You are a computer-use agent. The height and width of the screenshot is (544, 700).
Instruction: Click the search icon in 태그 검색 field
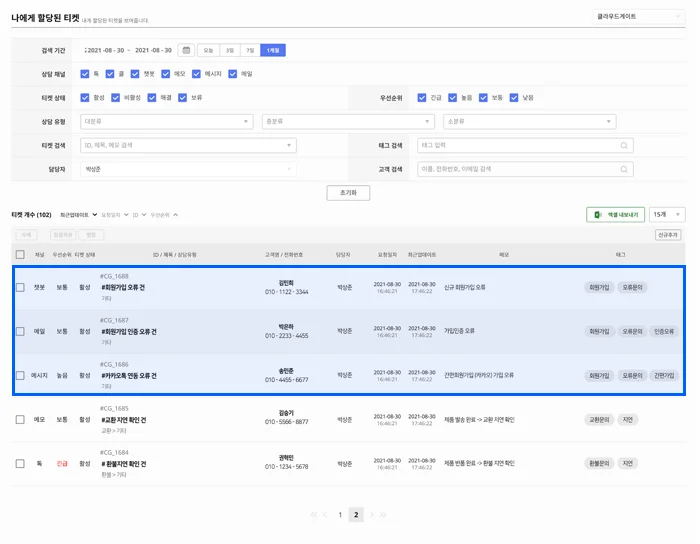625,145
